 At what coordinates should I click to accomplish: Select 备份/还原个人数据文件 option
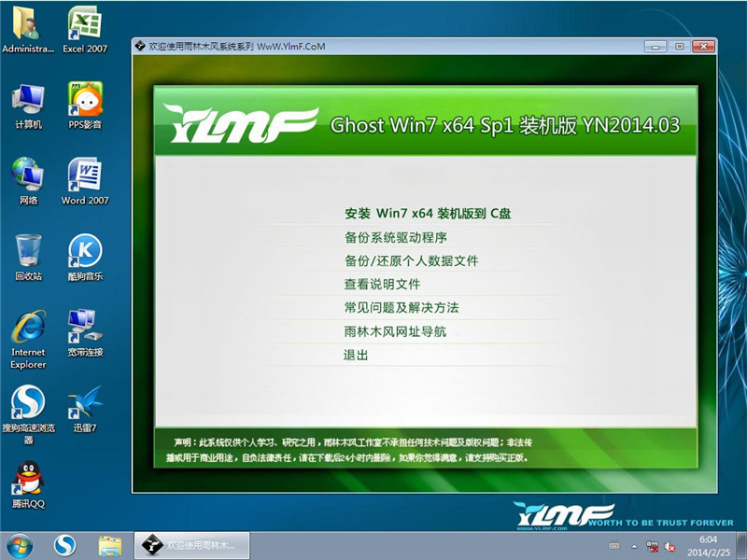click(x=411, y=260)
